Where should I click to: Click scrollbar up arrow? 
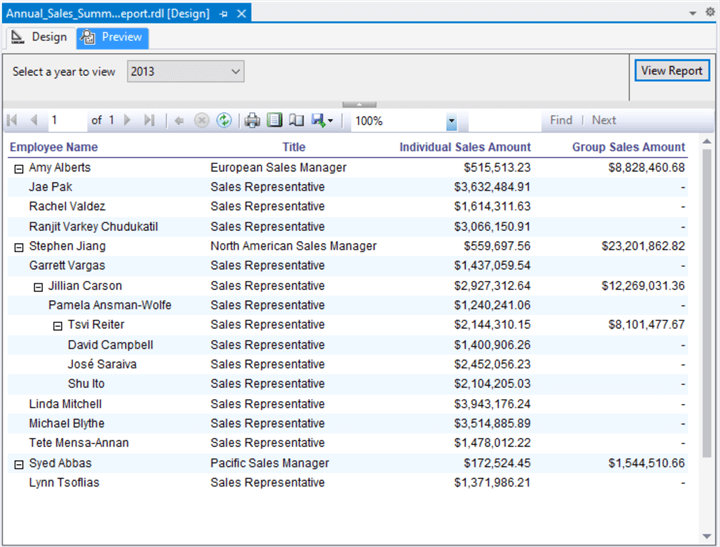point(707,141)
